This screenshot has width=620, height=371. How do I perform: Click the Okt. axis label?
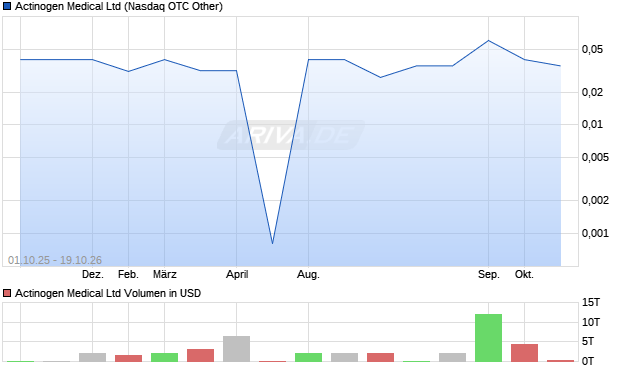[524, 274]
